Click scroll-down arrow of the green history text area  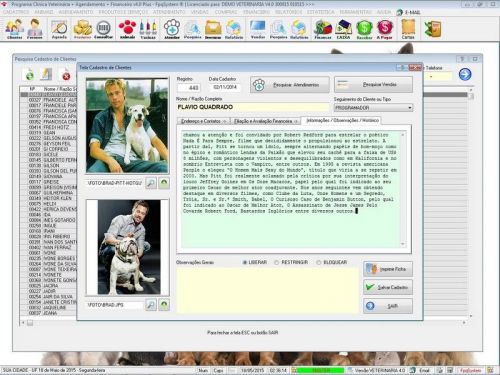click(403, 244)
